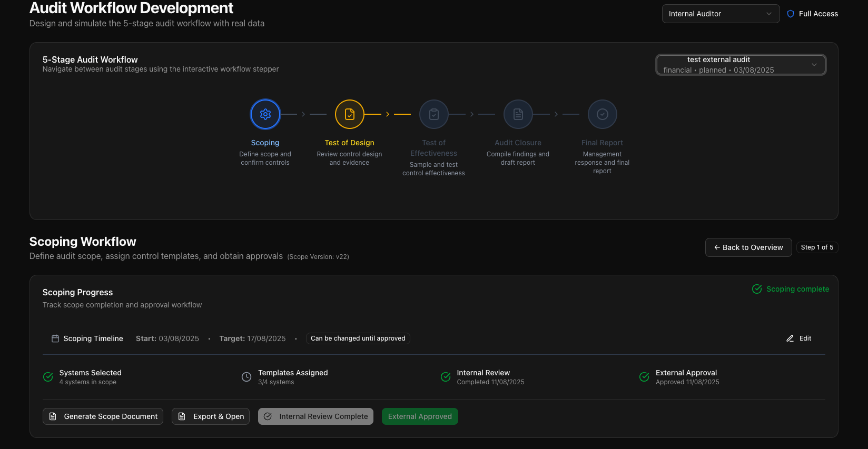This screenshot has width=868, height=449.
Task: Click the External Approval status checkmark
Action: coord(644,377)
